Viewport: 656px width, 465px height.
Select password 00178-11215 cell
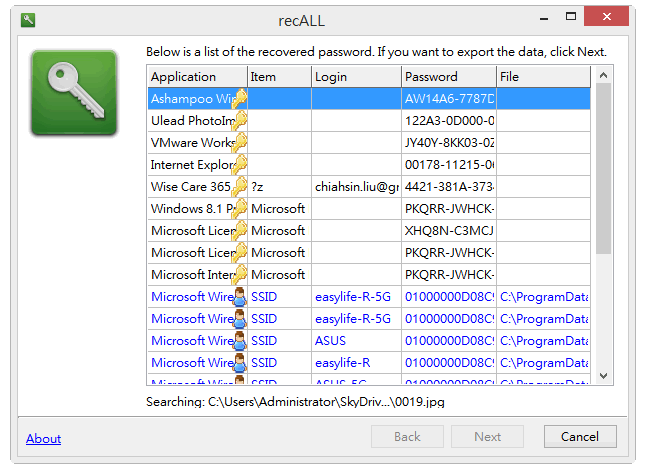pyautogui.click(x=449, y=164)
